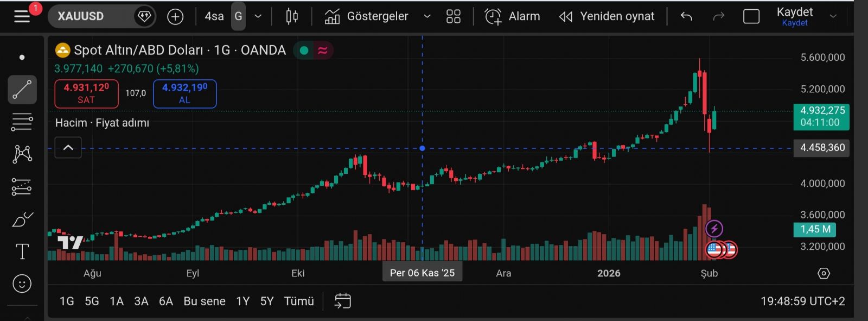Screen dimensions: 868x321
Task: Expand the timeframe interval dropdown arrow
Action: coord(258,17)
